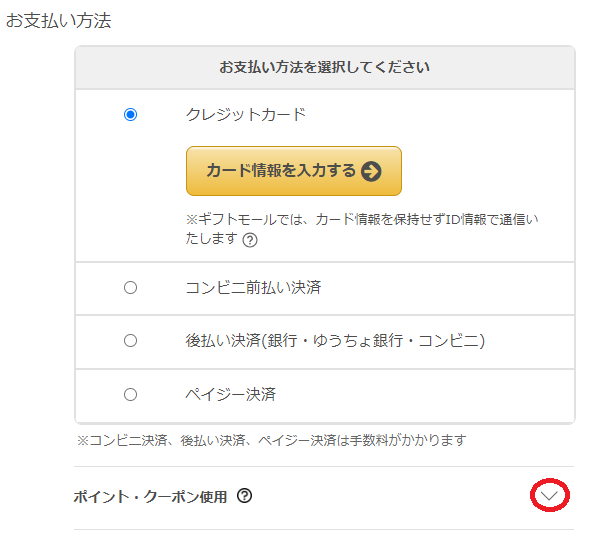Click the クレジットカード option label
602x545 pixels.
click(246, 115)
